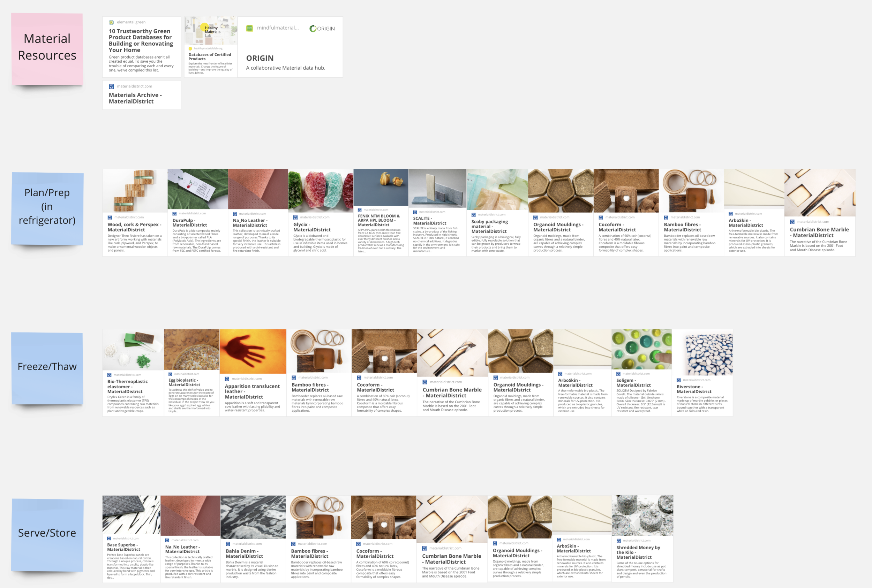Open the 10 Trustworthy Green Product Databases link
872x588 pixels.
141,40
